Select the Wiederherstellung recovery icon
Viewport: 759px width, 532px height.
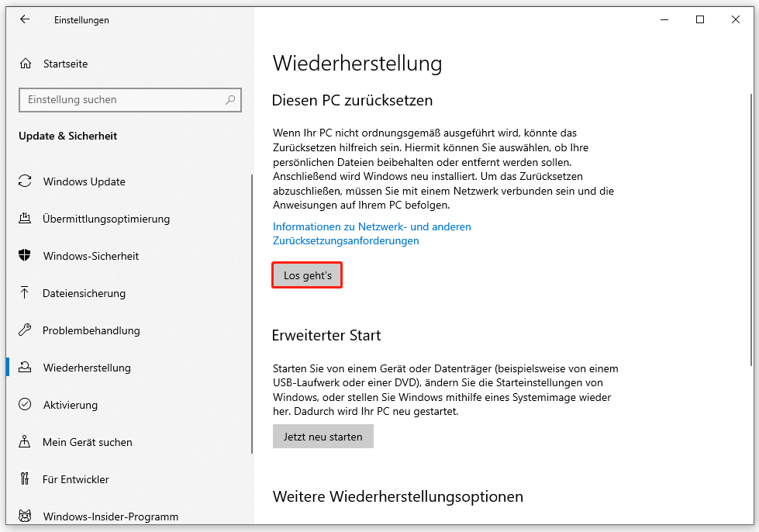click(26, 368)
